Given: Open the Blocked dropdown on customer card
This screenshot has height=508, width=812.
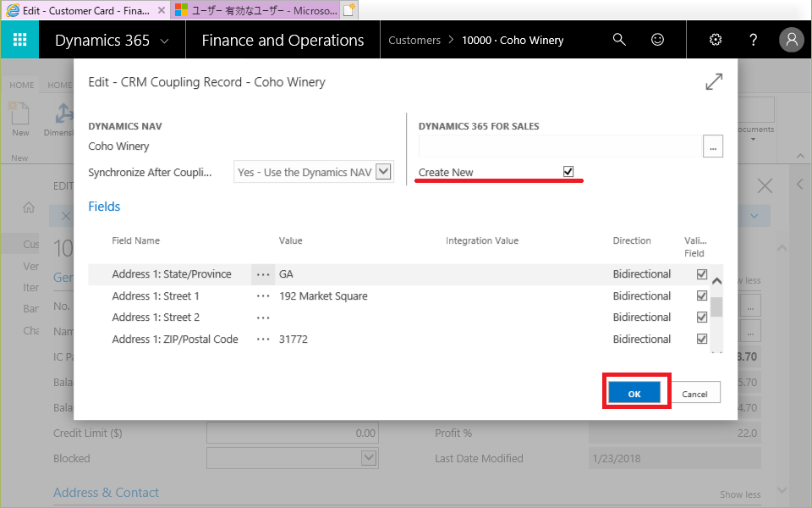Looking at the screenshot, I should pyautogui.click(x=369, y=458).
